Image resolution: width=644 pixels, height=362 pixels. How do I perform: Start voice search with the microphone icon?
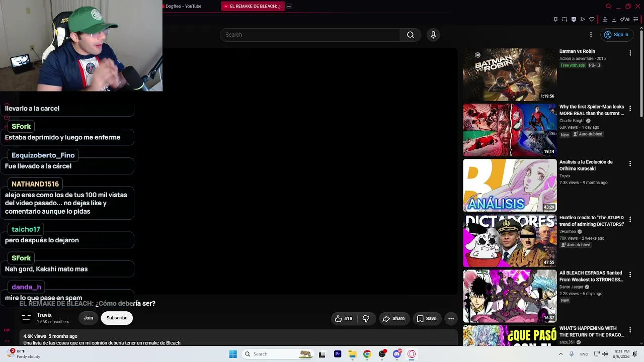tap(433, 35)
